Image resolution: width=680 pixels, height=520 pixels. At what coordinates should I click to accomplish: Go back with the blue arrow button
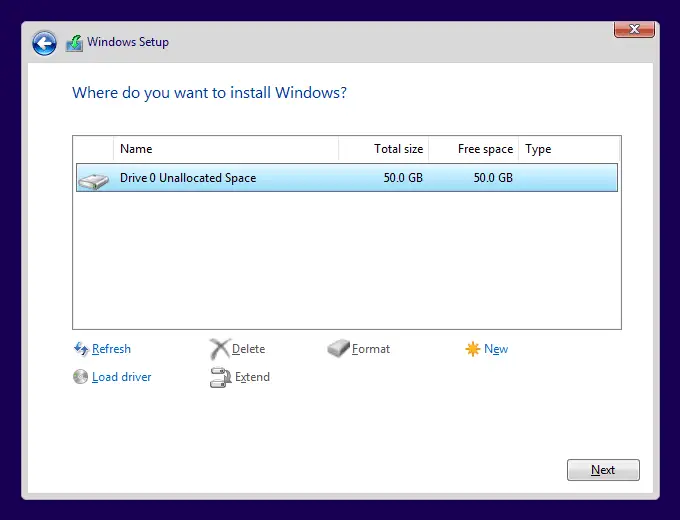point(44,43)
